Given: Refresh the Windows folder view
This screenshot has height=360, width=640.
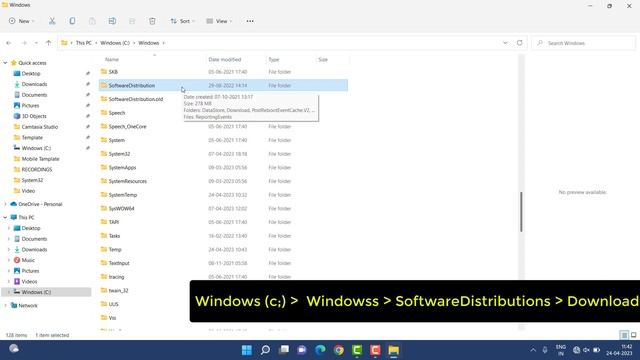Looking at the screenshot, I should [520, 43].
